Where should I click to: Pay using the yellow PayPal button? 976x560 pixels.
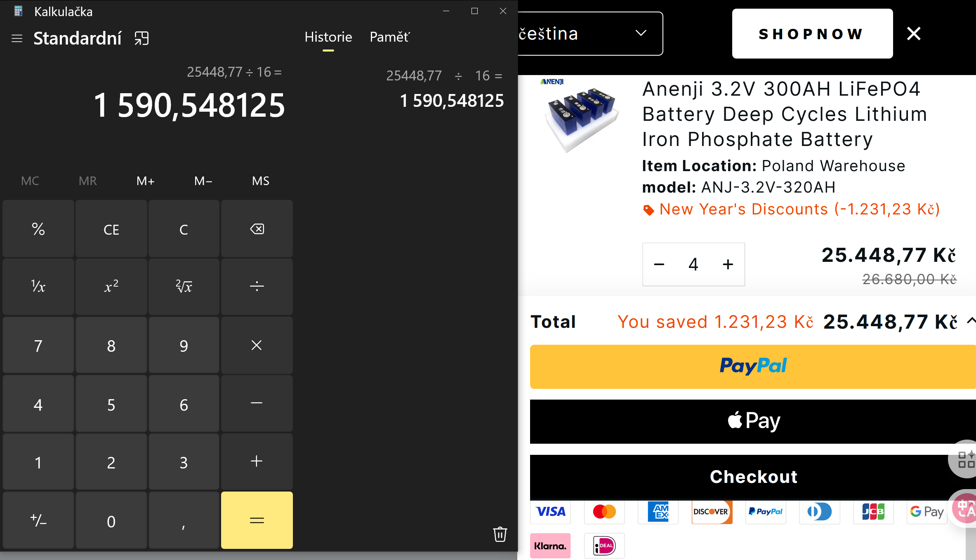[x=753, y=366]
